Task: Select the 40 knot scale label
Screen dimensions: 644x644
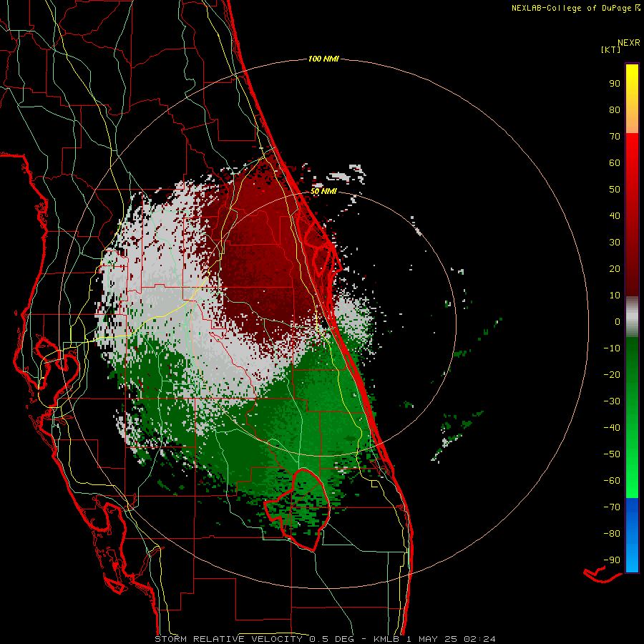Action: pyautogui.click(x=615, y=215)
